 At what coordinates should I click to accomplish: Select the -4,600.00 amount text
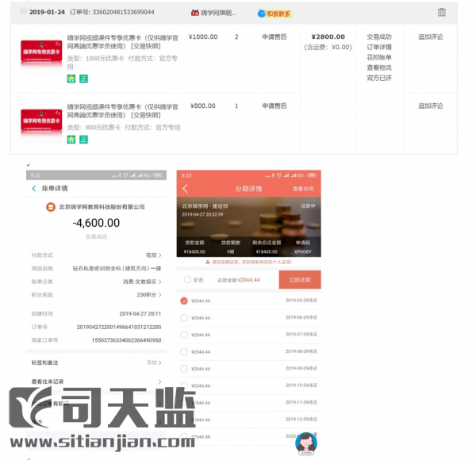click(x=96, y=223)
